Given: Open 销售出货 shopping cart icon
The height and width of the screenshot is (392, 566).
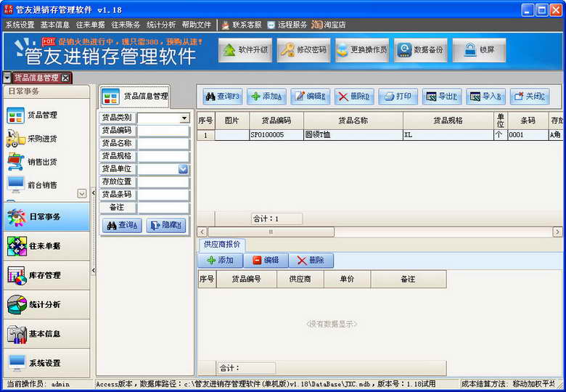Looking at the screenshot, I should click(x=15, y=162).
